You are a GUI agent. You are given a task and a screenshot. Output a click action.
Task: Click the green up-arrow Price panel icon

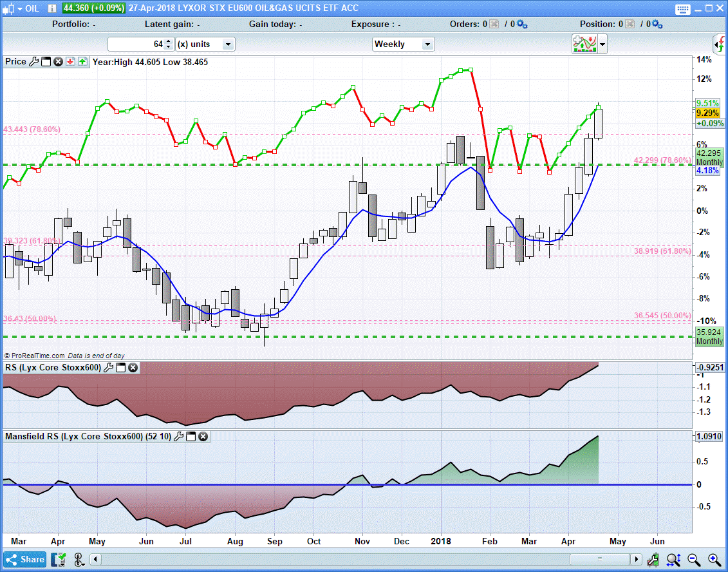(82, 62)
